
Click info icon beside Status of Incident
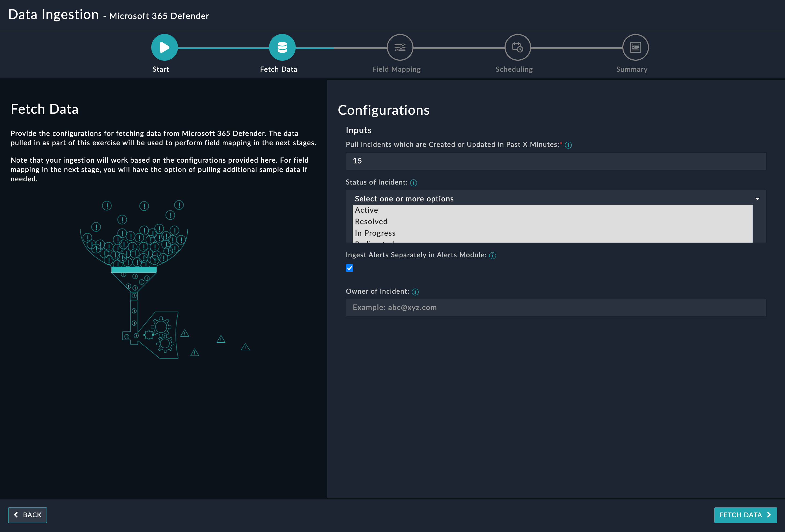[x=414, y=183]
